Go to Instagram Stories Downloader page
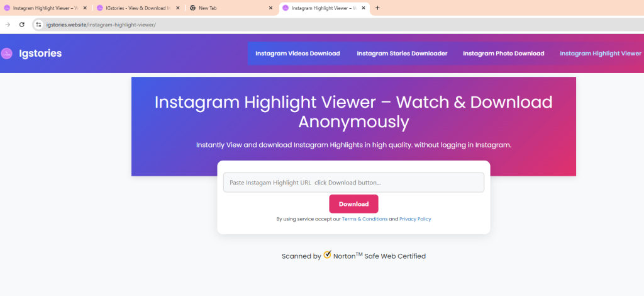644x296 pixels. click(402, 54)
